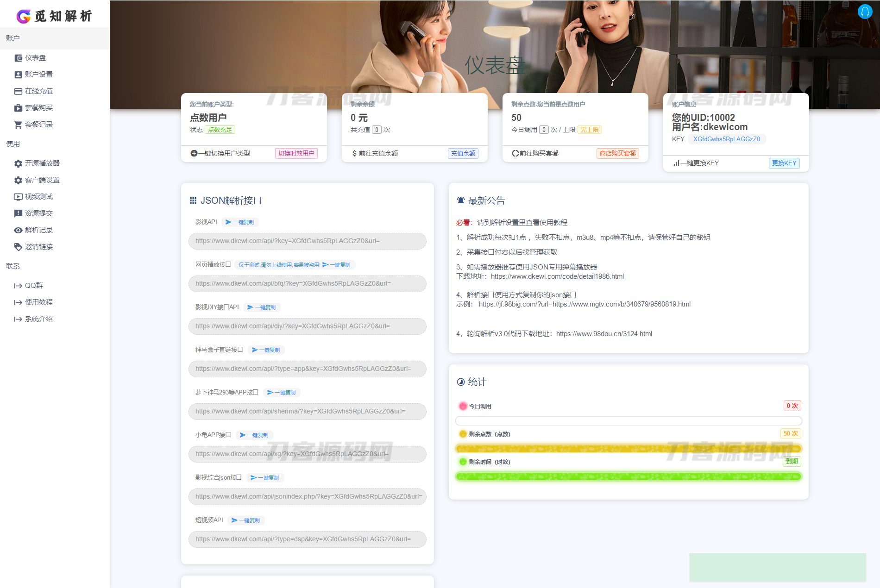Click the type=app 神马盒子 URL field
This screenshot has height=588, width=880.
(308, 369)
